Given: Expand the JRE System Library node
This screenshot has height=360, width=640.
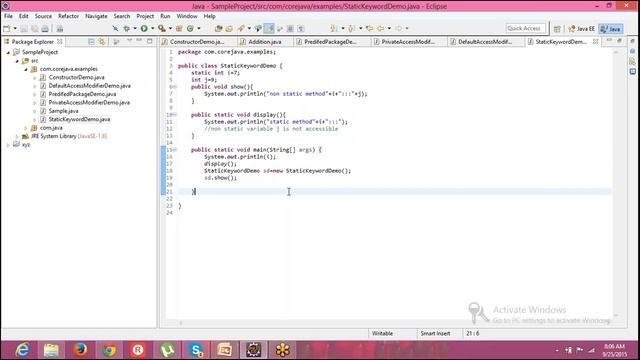Looking at the screenshot, I should click(17, 136).
